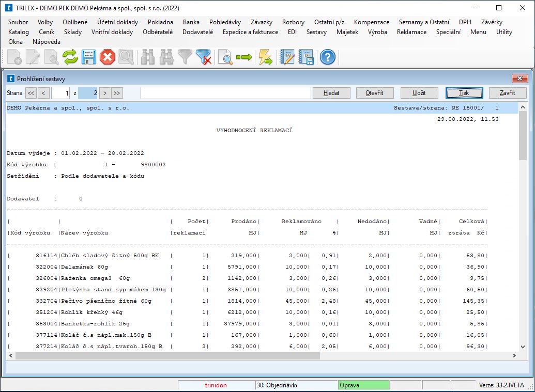535x392 pixels.
Task: Click the 30: Objednávk status bar entry
Action: [x=277, y=385]
